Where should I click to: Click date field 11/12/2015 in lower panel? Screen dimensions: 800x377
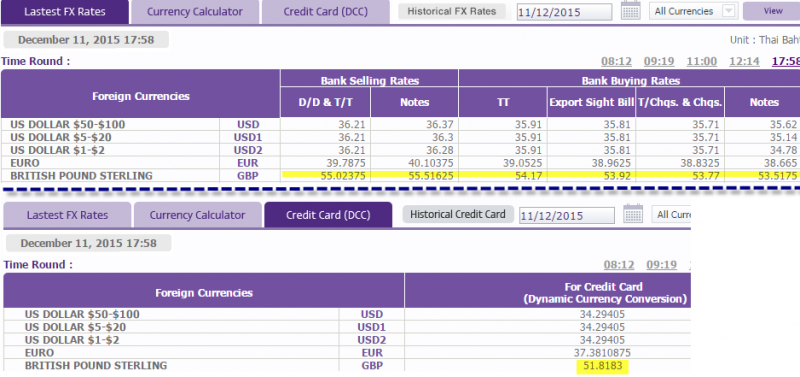point(567,215)
